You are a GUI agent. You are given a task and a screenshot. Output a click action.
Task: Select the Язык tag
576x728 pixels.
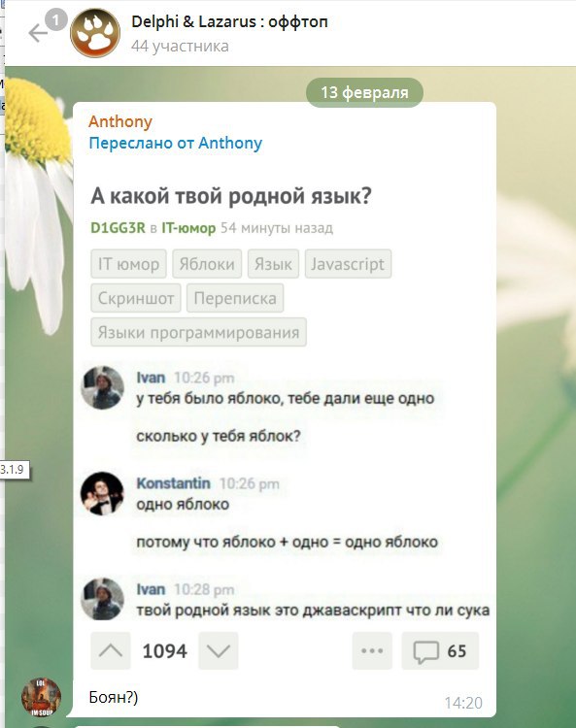coord(273,264)
